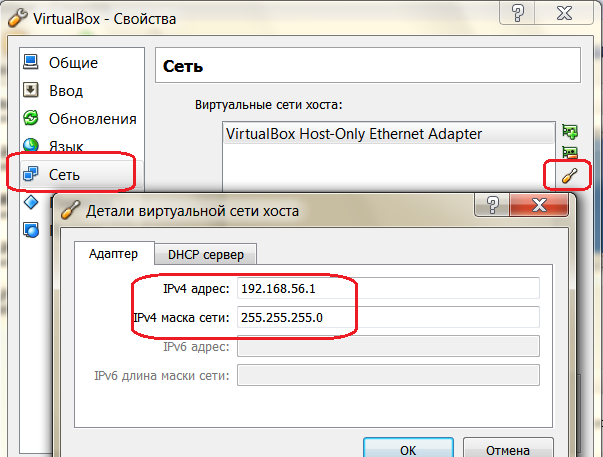
Task: Close the Детали виртуальной сети хоста dialog
Action: click(539, 205)
